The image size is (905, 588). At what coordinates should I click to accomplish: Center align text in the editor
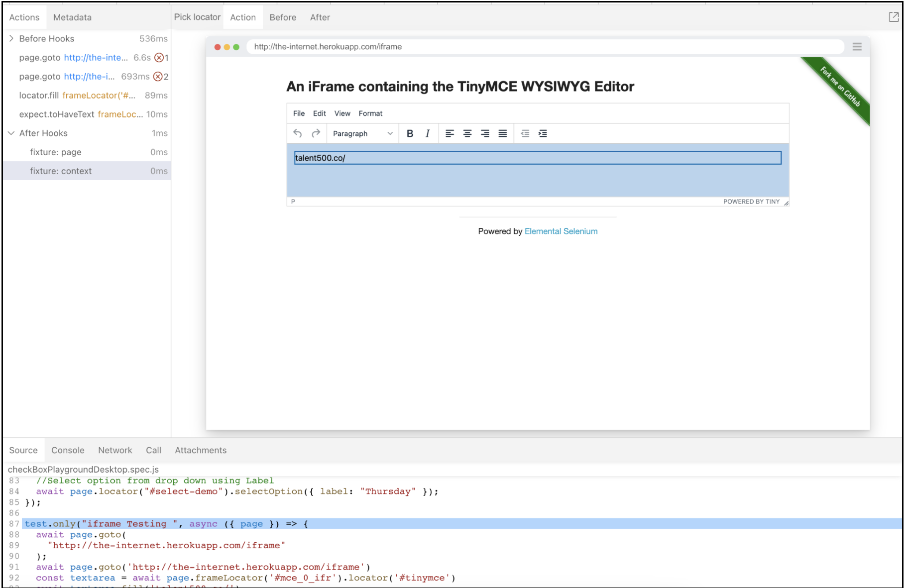(x=467, y=133)
